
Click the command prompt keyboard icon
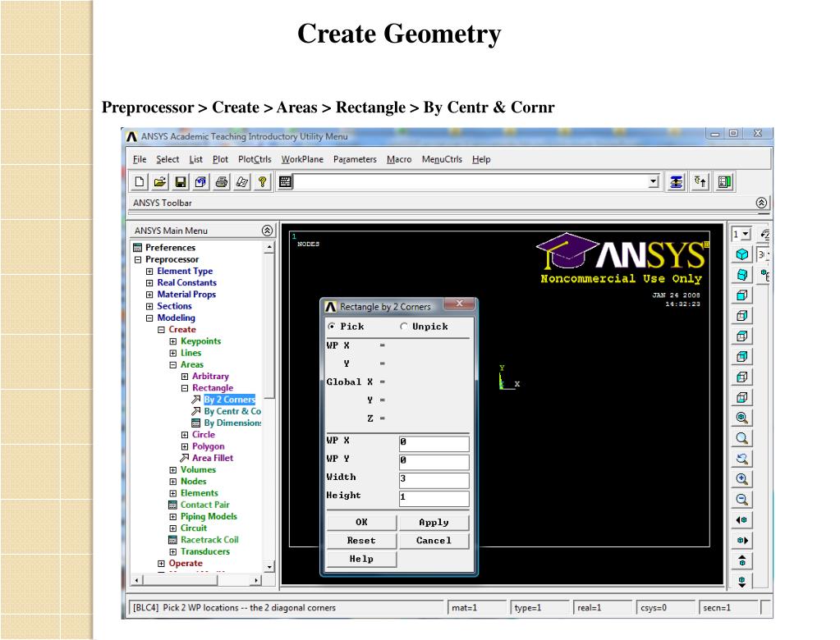point(285,182)
